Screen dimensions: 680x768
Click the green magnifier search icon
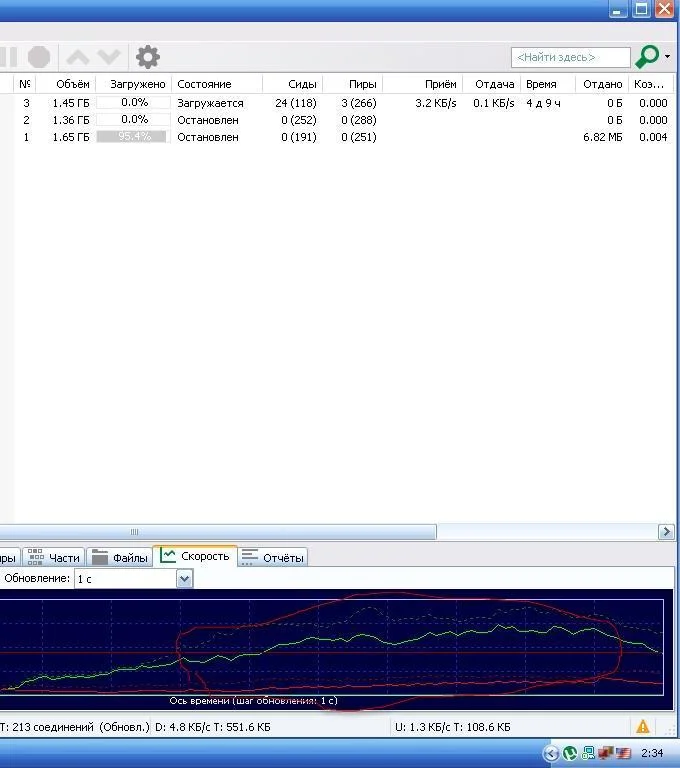coord(647,57)
